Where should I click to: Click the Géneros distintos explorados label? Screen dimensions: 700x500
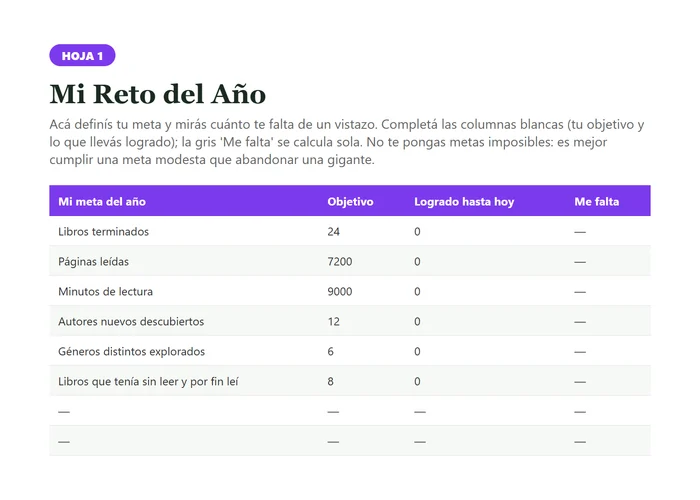click(x=131, y=351)
